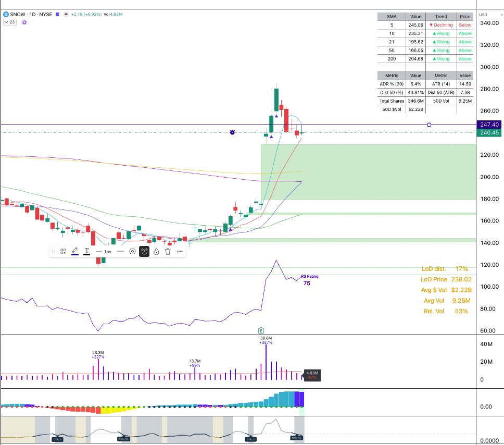Screen dimensions: 504x445
Task: Click the earnings E marker
Action: pos(261,330)
